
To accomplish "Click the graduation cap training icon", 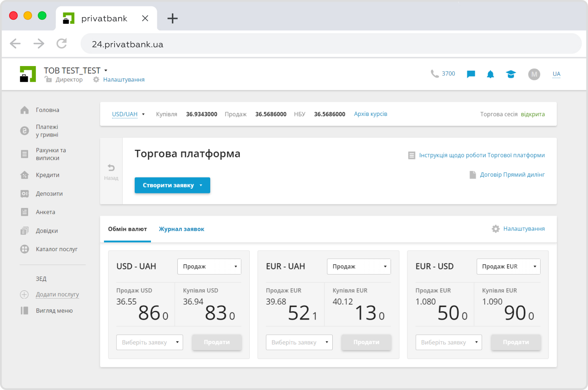I will (x=511, y=74).
